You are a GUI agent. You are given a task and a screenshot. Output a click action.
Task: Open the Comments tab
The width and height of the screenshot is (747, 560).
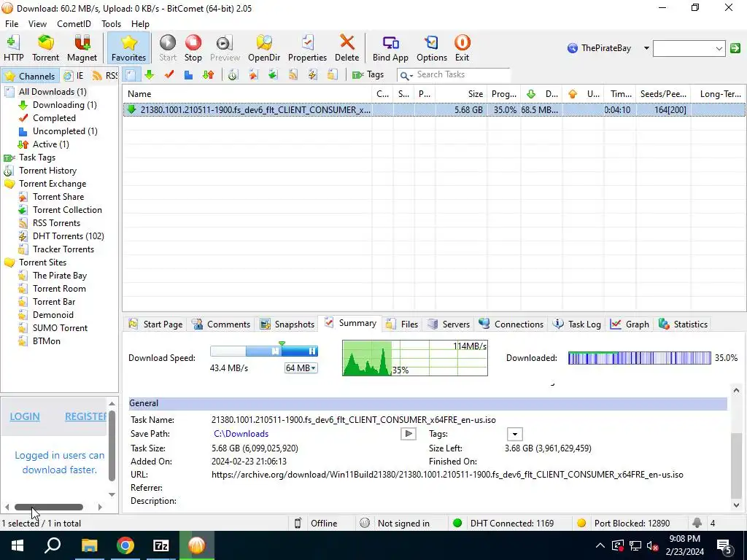220,324
